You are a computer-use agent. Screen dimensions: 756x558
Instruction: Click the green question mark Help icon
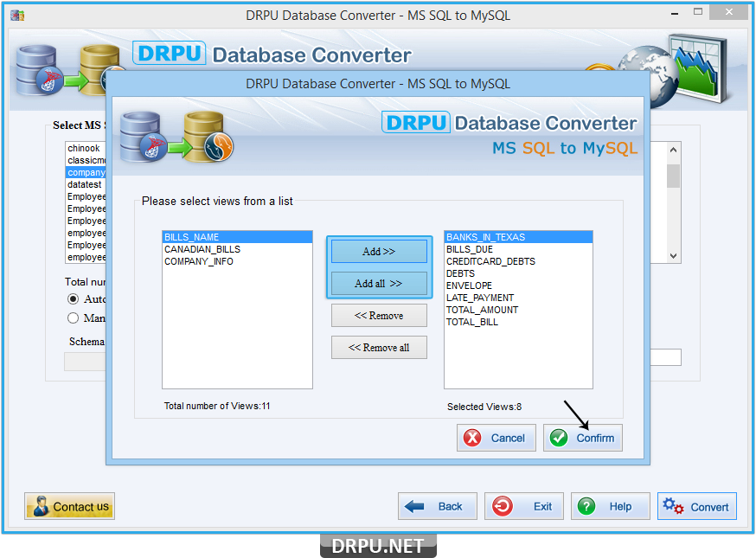click(x=586, y=506)
